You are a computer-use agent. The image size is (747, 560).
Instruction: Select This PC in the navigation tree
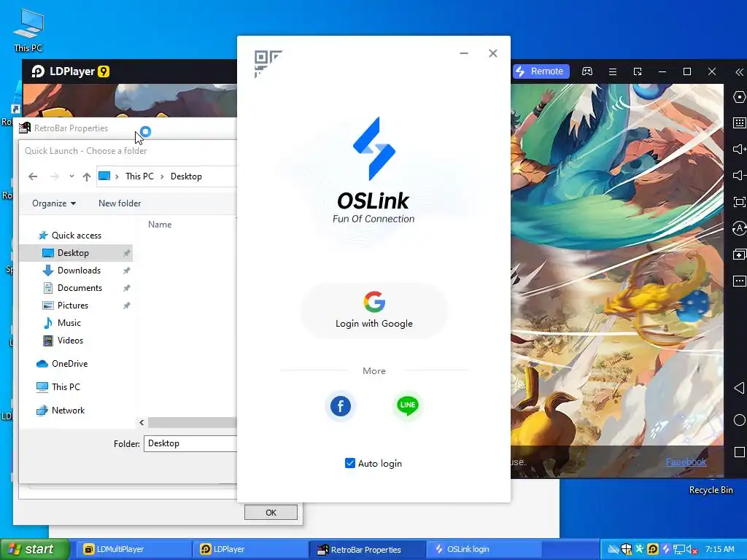coord(66,387)
